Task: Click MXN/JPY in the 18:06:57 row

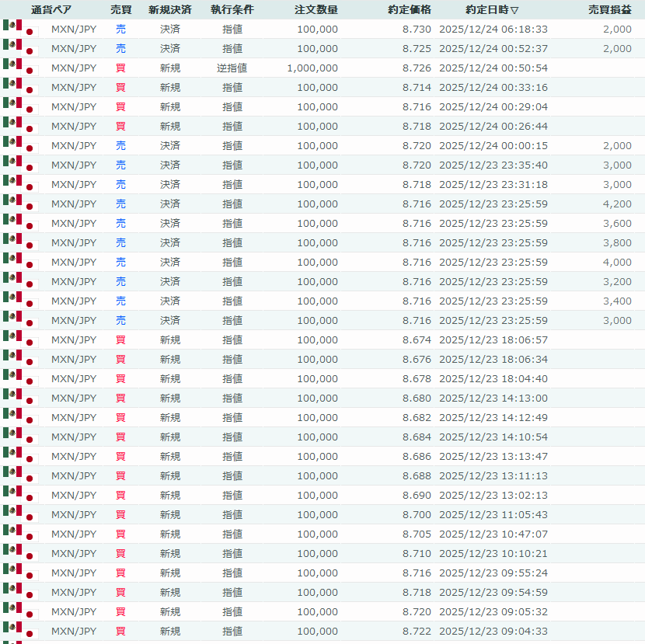Action: [x=74, y=340]
